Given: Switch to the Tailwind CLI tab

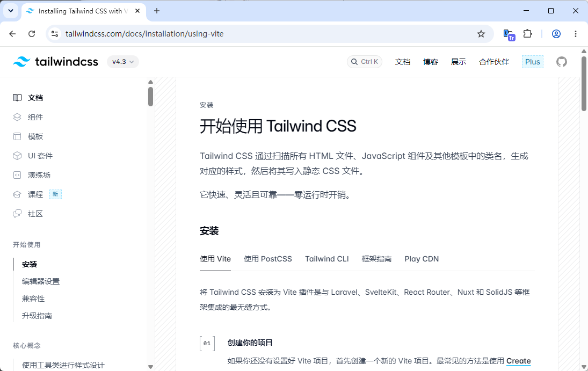Looking at the screenshot, I should point(327,259).
